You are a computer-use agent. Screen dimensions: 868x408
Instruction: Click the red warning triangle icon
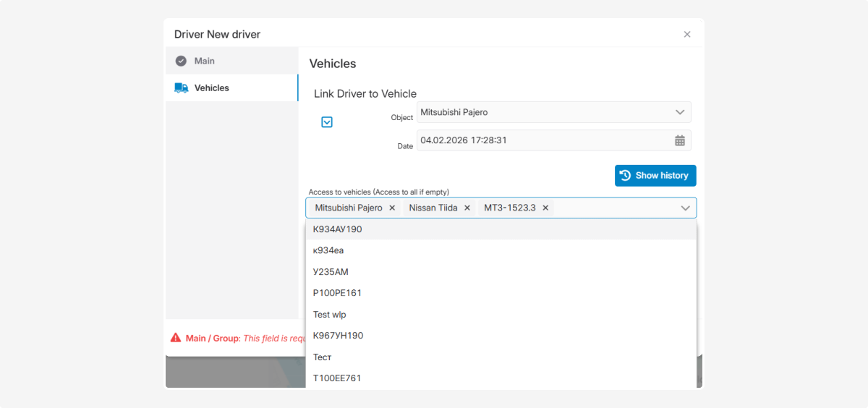176,338
